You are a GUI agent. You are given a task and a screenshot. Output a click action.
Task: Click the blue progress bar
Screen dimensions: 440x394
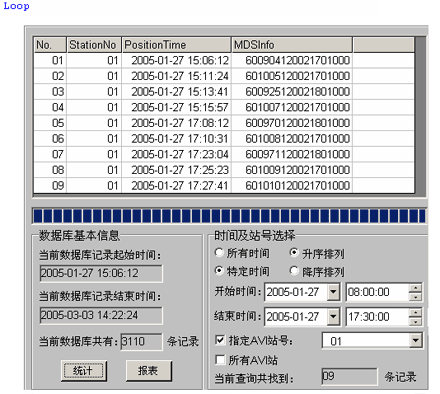coord(229,216)
